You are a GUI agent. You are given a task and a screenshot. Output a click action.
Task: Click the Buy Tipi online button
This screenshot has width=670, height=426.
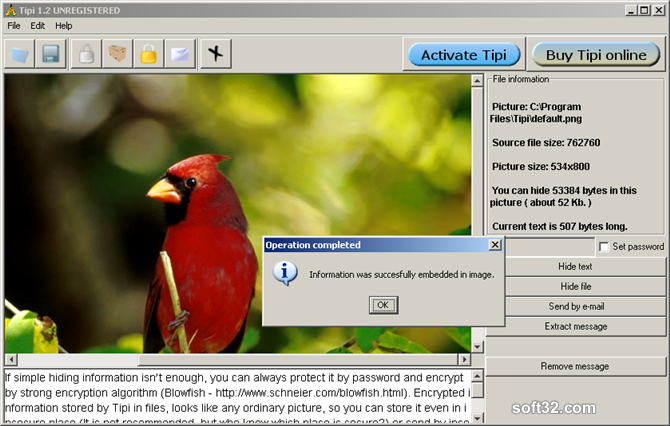pos(596,55)
